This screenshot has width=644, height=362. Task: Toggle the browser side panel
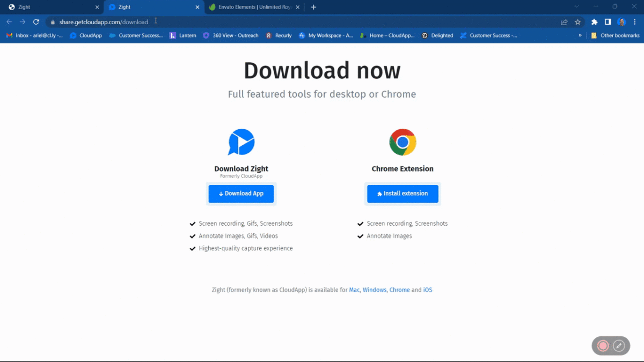(x=608, y=22)
